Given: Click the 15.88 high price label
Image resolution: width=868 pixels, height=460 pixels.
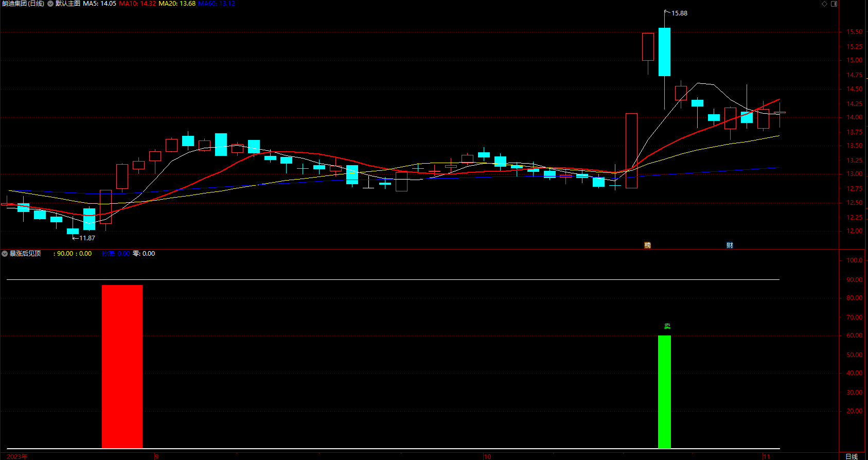Looking at the screenshot, I should click(679, 13).
